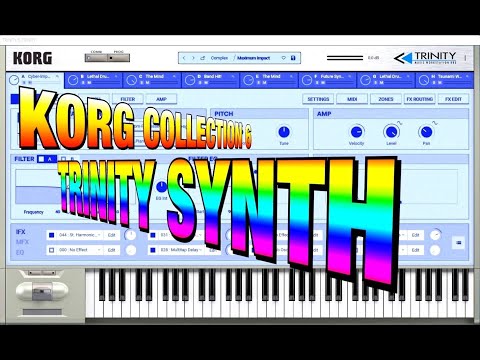Switch to the FILTER tab

point(128,99)
